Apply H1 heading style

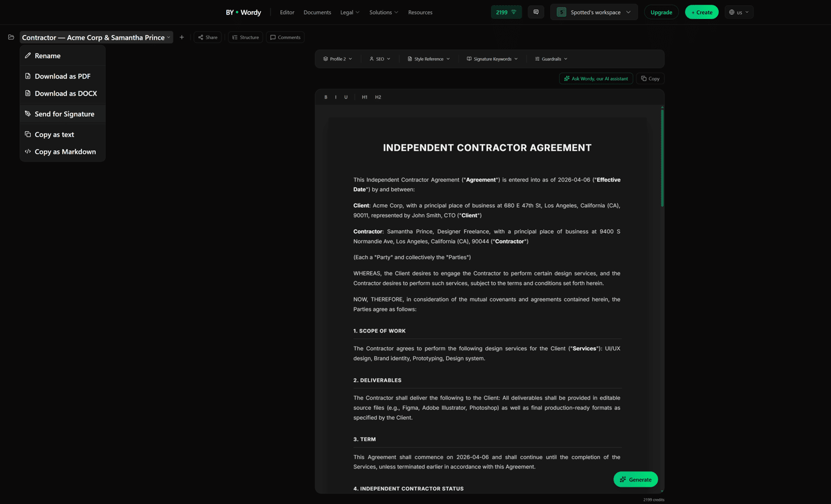(x=364, y=97)
